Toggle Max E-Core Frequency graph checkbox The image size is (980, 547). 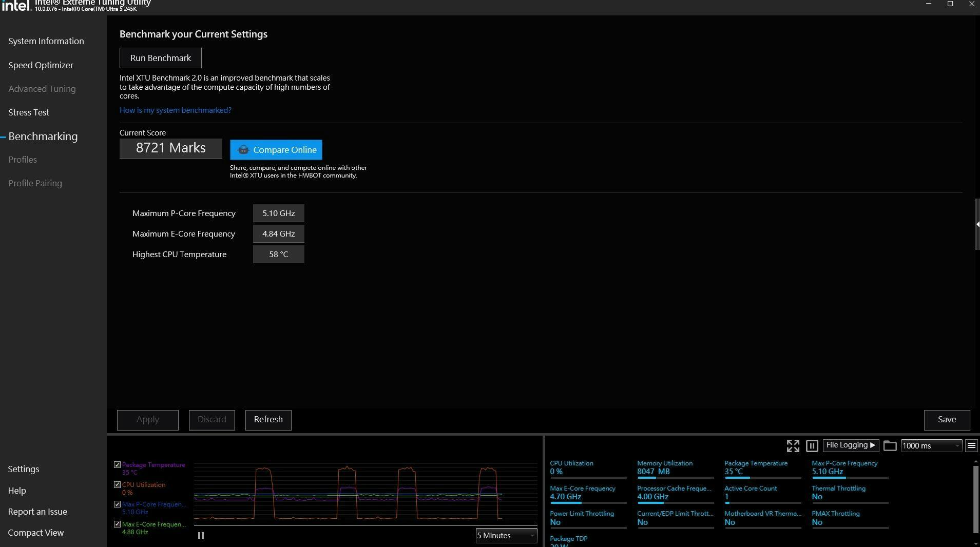(117, 524)
